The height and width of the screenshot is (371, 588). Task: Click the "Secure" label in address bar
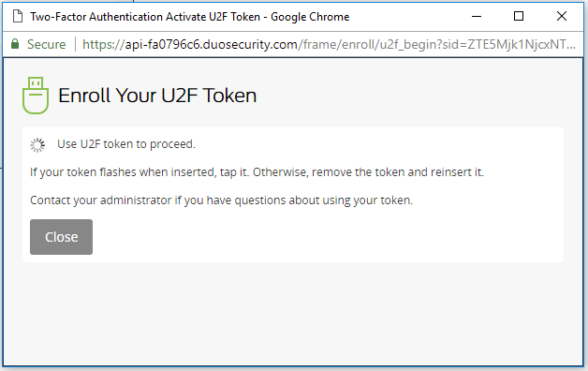click(x=47, y=44)
